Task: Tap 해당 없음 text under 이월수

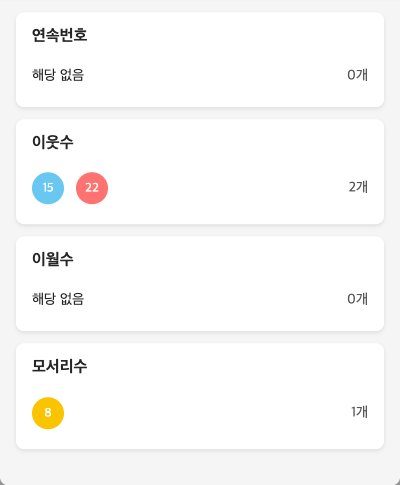Action: click(58, 299)
